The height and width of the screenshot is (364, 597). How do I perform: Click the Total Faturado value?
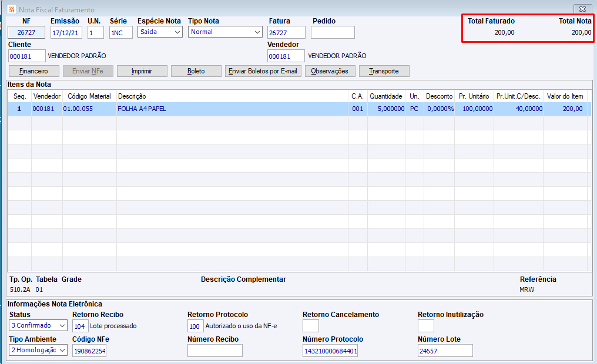(x=505, y=33)
